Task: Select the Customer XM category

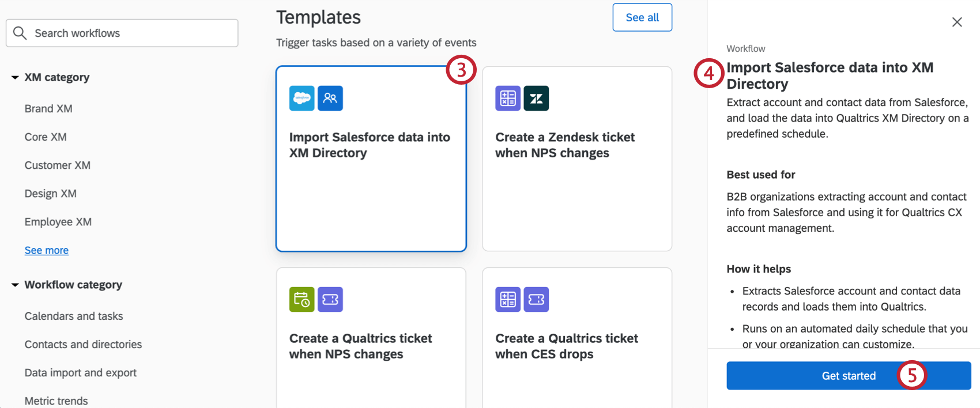Action: click(57, 165)
